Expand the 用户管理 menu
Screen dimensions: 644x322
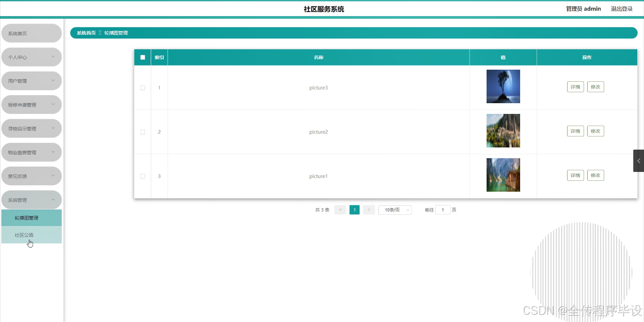(31, 80)
